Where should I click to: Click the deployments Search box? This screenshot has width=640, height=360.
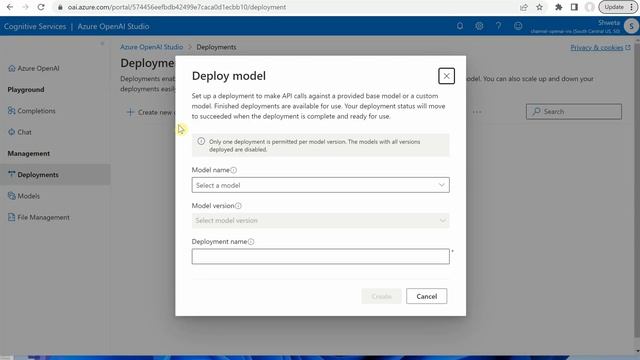click(x=574, y=111)
